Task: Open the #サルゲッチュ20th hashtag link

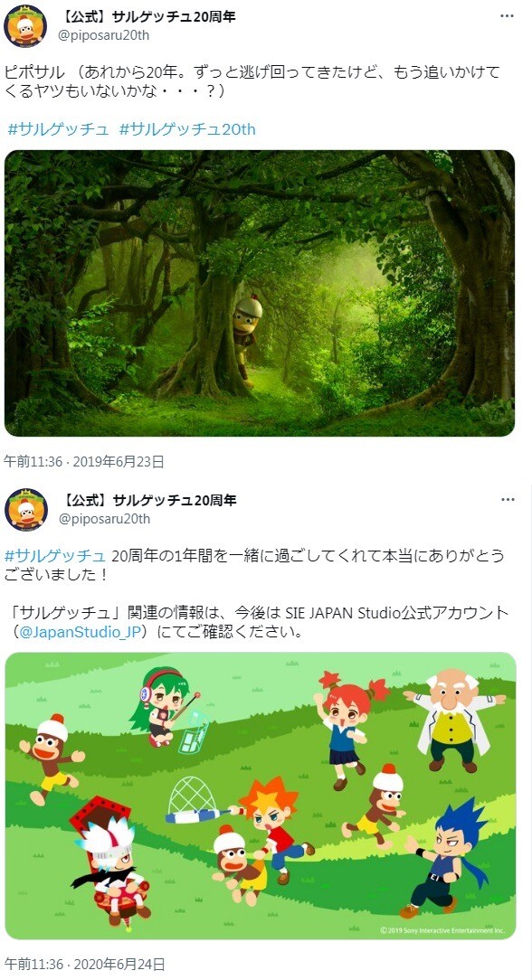Action: [x=187, y=129]
